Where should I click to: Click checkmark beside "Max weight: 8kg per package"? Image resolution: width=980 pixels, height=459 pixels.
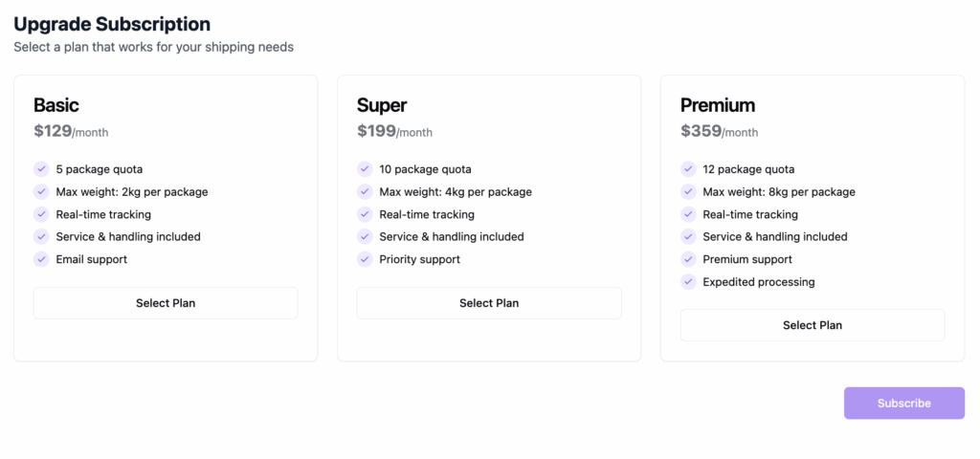[x=688, y=191]
